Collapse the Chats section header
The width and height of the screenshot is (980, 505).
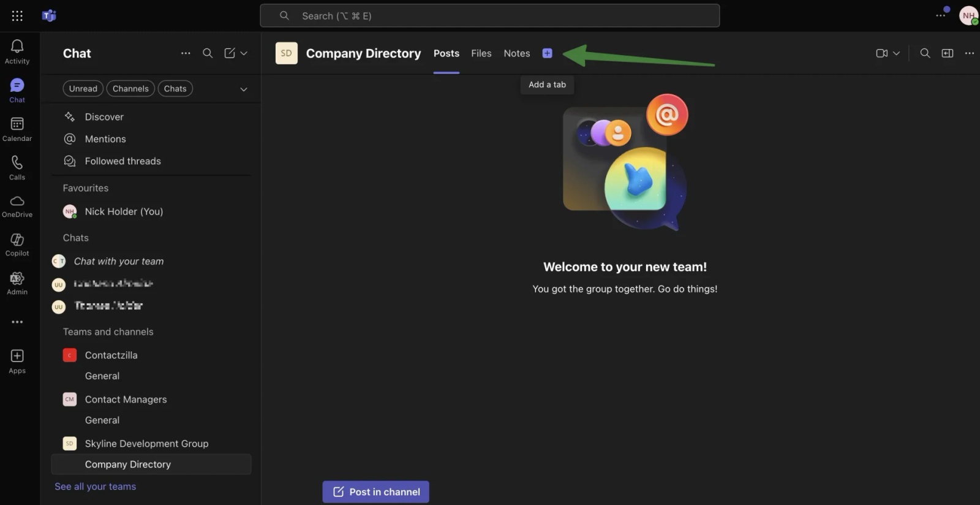click(76, 238)
